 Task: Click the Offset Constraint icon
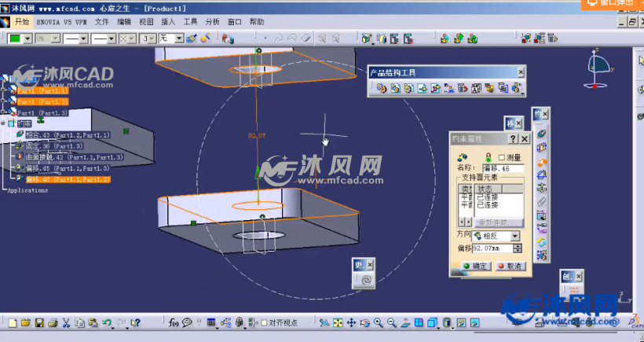(x=542, y=161)
